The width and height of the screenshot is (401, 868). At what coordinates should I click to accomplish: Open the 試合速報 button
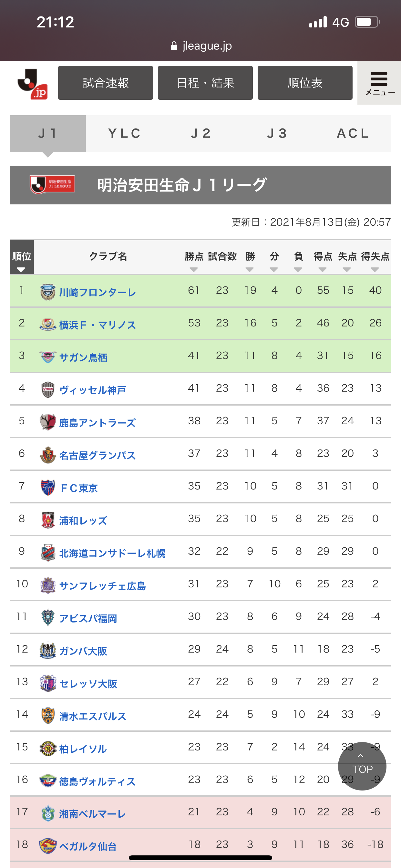[106, 83]
